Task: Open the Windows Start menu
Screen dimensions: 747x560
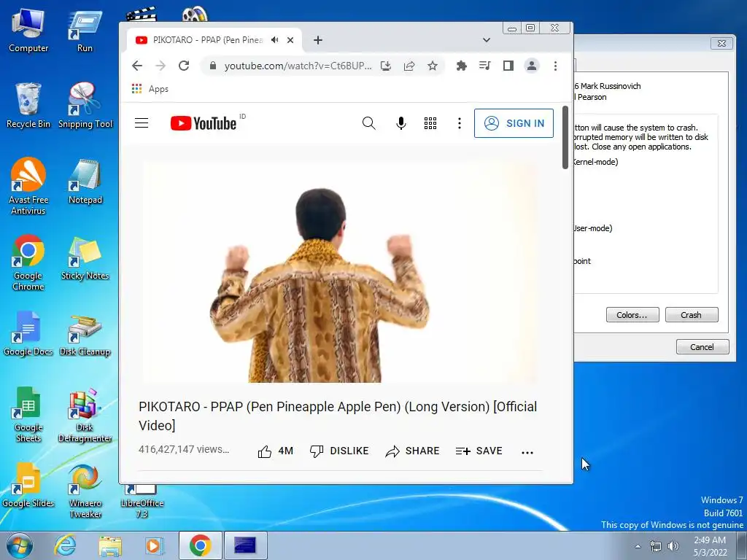Action: 20,545
